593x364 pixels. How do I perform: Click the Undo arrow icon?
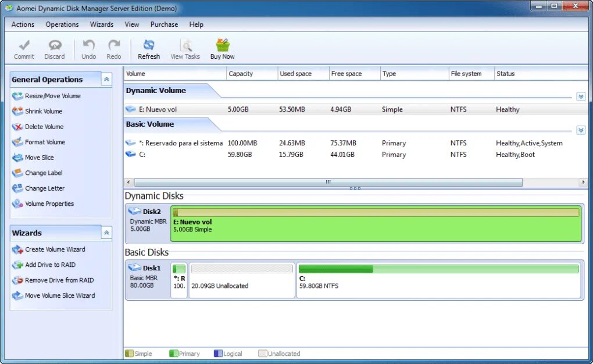(x=88, y=45)
